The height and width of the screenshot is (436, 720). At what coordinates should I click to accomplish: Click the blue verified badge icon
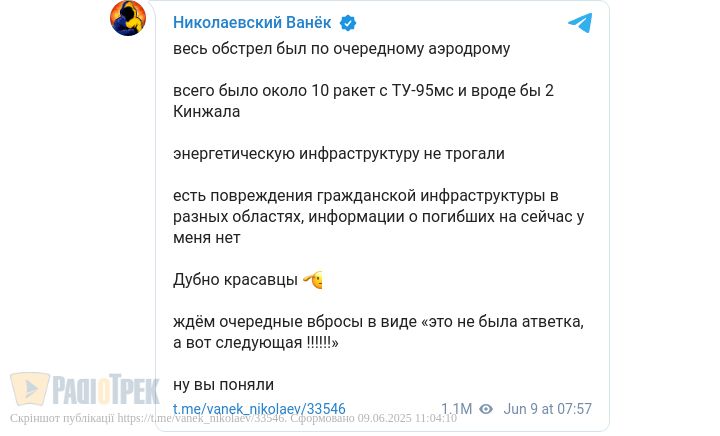tap(348, 23)
